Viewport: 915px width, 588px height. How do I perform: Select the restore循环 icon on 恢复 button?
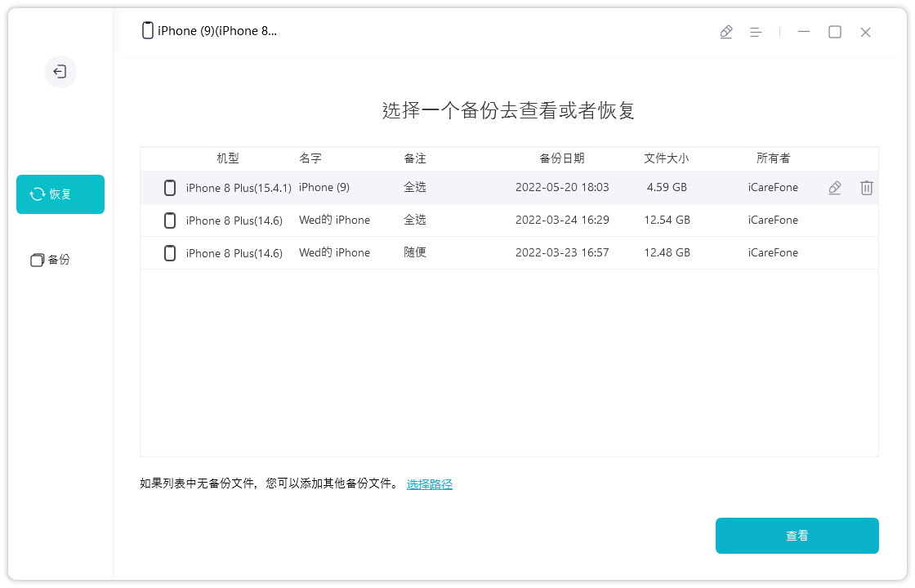click(x=36, y=194)
